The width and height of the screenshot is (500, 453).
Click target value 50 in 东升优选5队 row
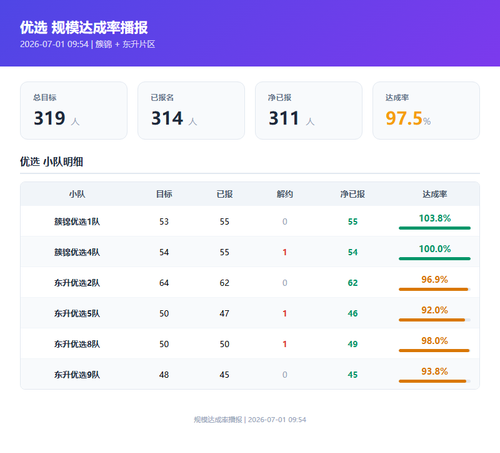(164, 314)
